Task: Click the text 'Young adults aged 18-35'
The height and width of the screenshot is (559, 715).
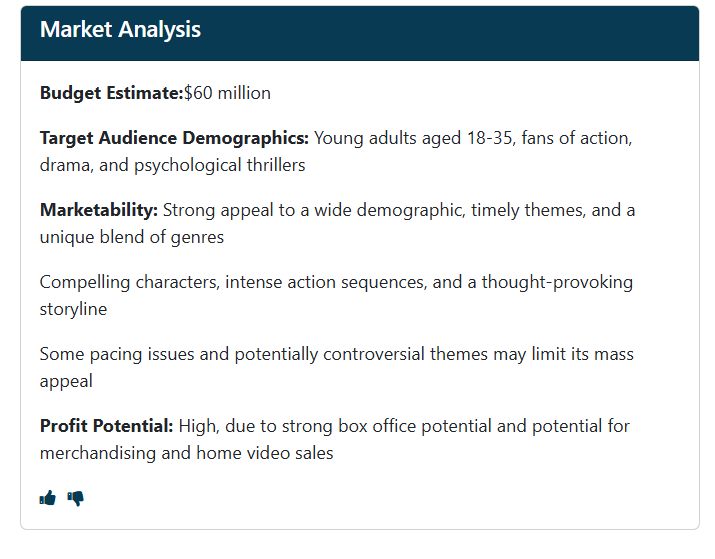Action: 414,138
